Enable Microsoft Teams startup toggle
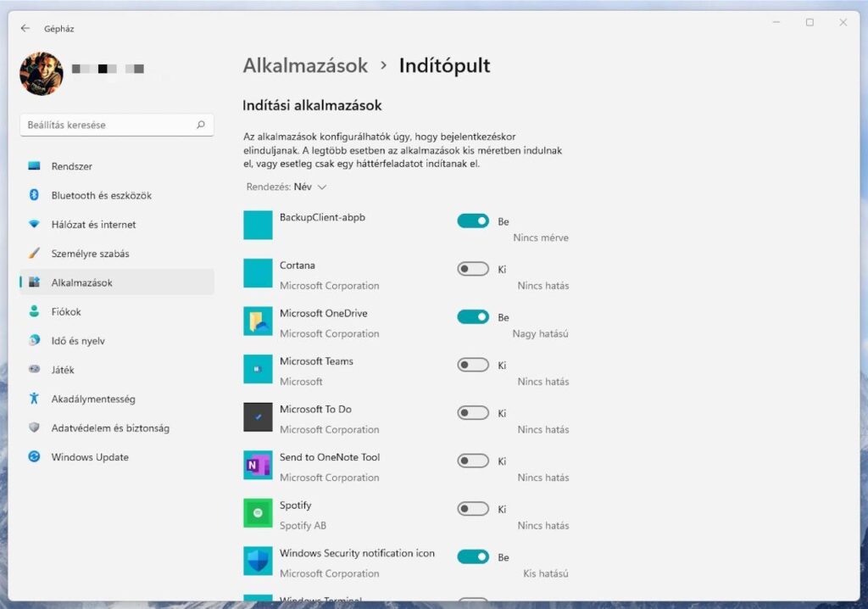 473,365
